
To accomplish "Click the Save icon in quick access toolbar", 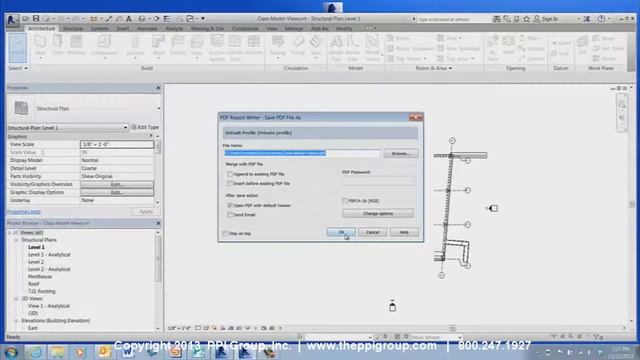I will click(36, 19).
